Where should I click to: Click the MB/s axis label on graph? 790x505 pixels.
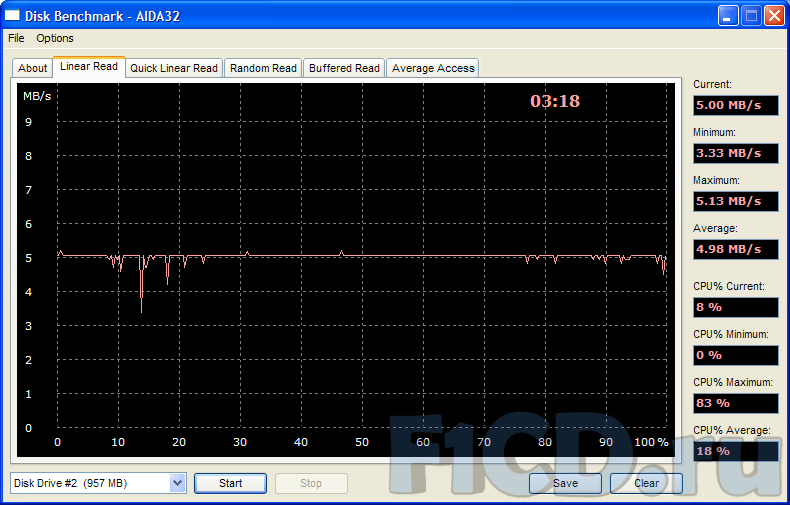(x=37, y=96)
